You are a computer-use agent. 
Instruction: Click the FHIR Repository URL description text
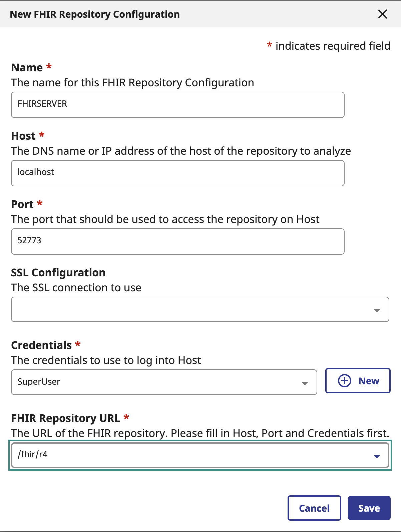[200, 433]
